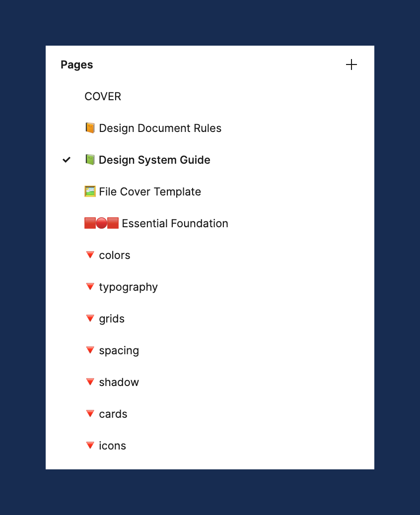Click red triangle beside typography
This screenshot has height=515, width=420.
tap(90, 286)
